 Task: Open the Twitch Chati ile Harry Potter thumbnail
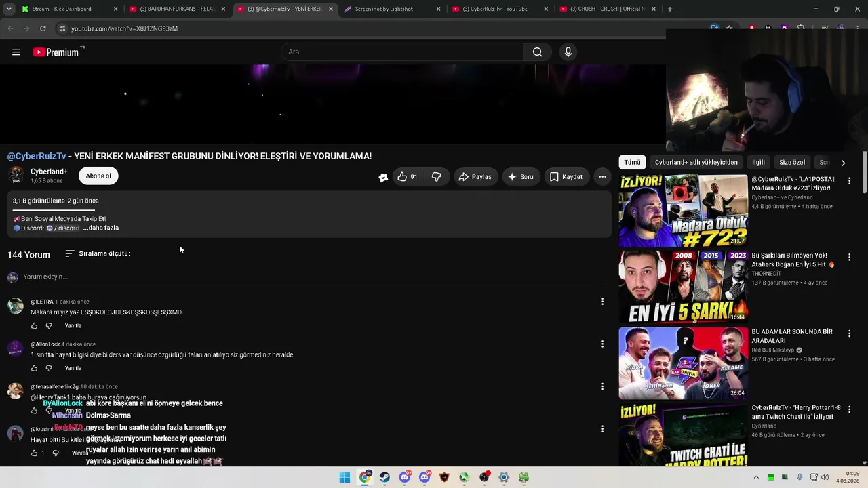click(683, 435)
